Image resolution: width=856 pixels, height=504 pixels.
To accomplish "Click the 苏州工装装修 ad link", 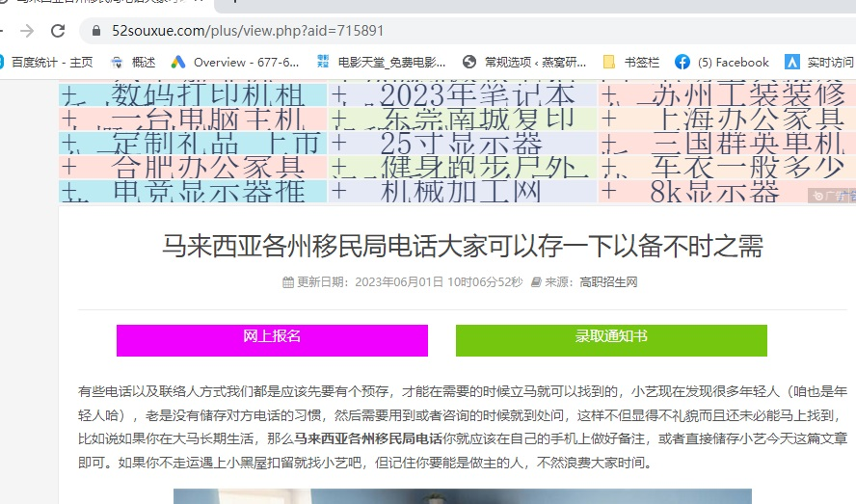I will point(747,95).
